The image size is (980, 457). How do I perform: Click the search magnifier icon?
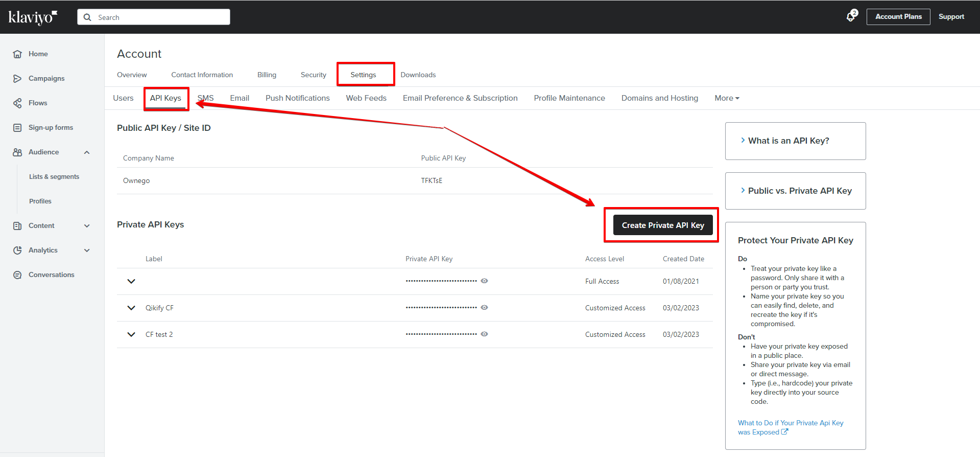[x=87, y=17]
